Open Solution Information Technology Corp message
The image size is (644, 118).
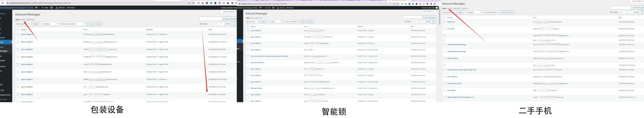(462, 70)
